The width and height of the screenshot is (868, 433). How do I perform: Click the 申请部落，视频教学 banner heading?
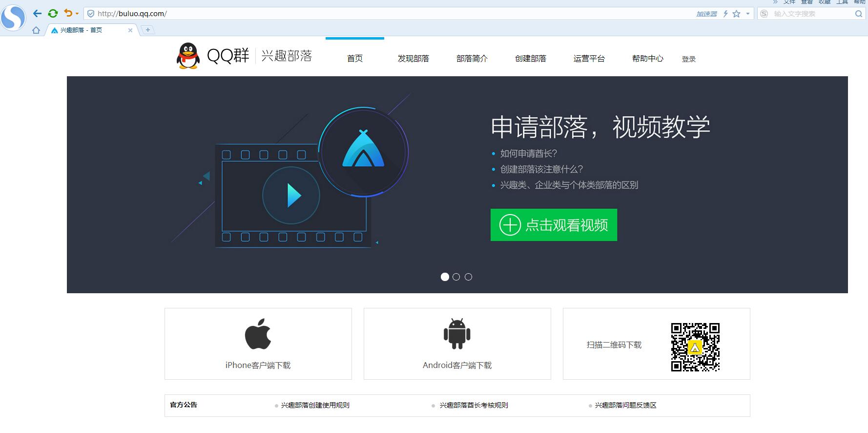click(600, 127)
